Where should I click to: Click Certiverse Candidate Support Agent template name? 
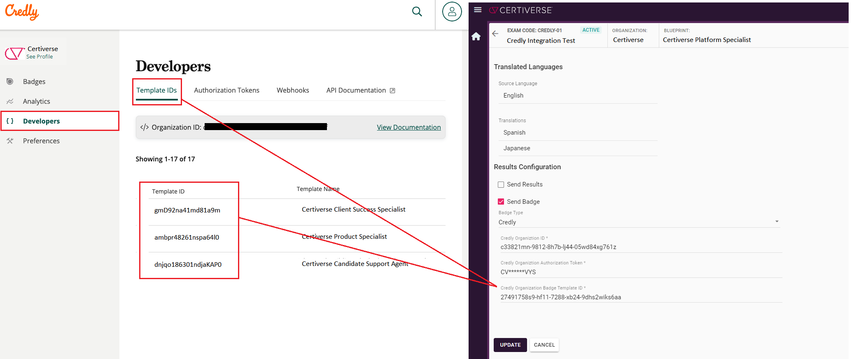[x=355, y=264]
